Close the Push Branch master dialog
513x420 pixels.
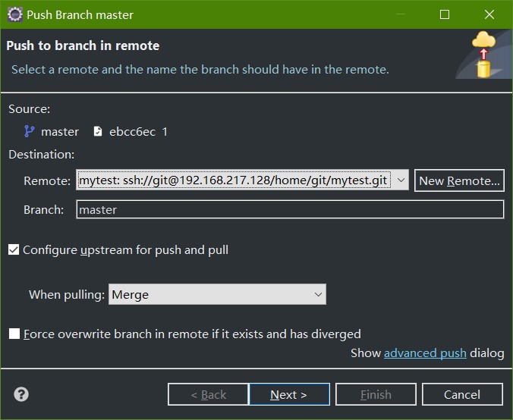[489, 14]
